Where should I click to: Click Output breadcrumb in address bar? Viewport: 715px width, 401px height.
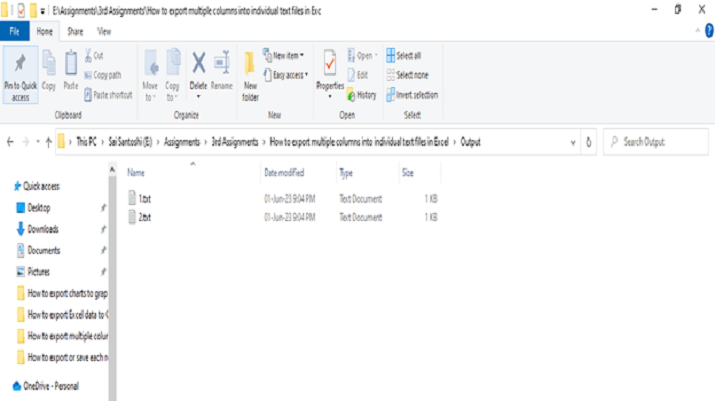(x=470, y=142)
